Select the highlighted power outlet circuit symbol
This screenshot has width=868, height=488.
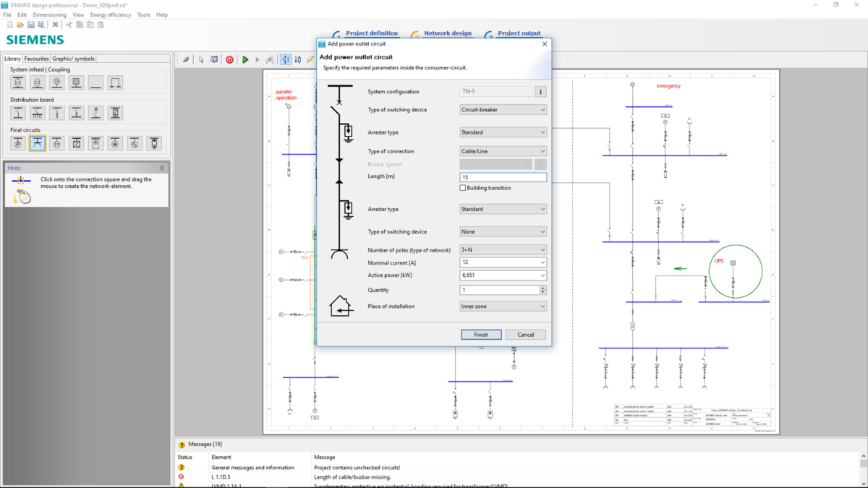(38, 143)
